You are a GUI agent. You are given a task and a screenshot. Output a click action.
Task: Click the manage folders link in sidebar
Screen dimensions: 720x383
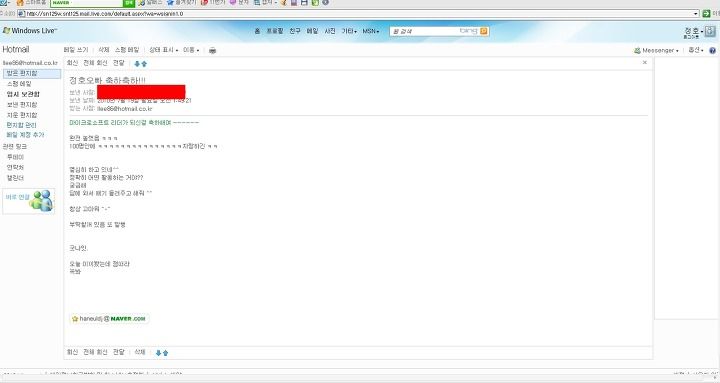pyautogui.click(x=21, y=125)
